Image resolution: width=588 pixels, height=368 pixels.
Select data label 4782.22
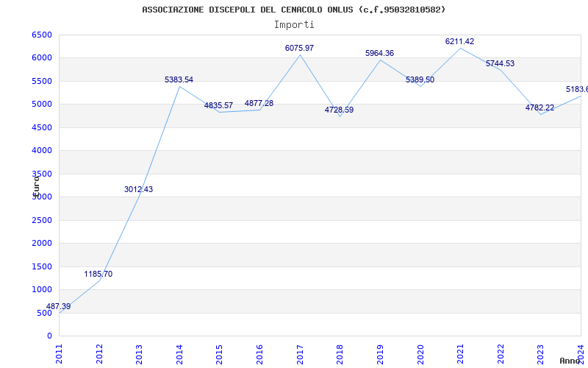(x=539, y=107)
